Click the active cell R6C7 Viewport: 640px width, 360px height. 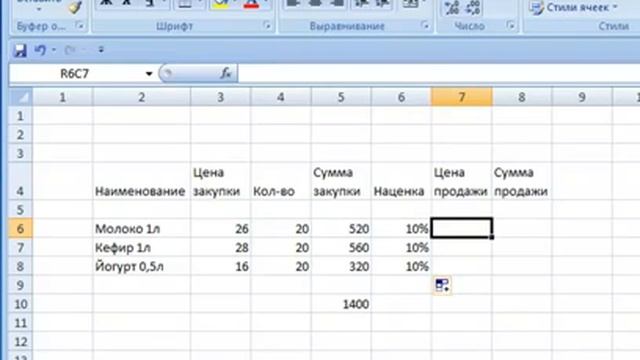point(462,228)
